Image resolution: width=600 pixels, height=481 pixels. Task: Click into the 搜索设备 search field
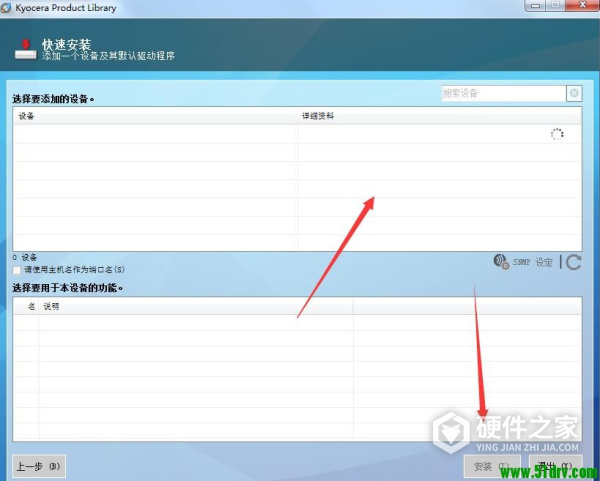coord(504,93)
